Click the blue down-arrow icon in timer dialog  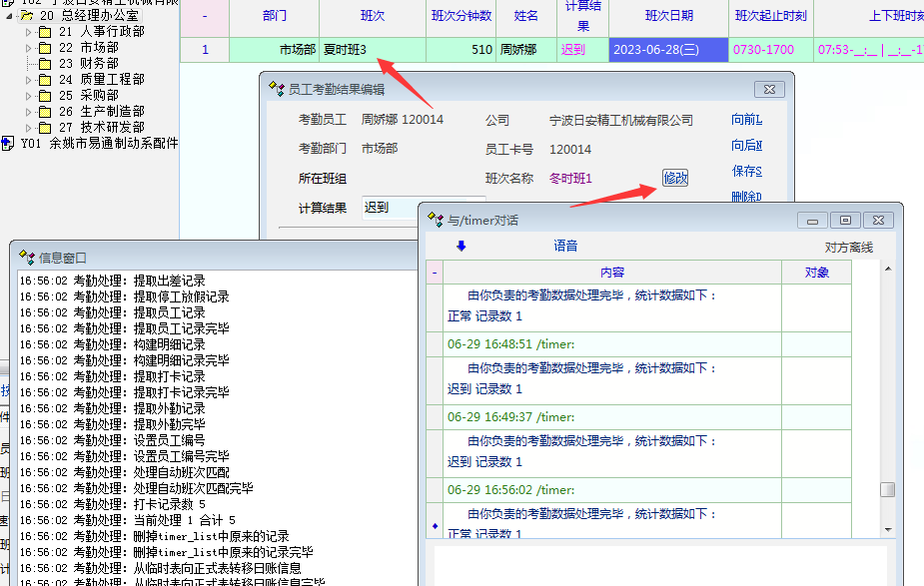point(462,246)
